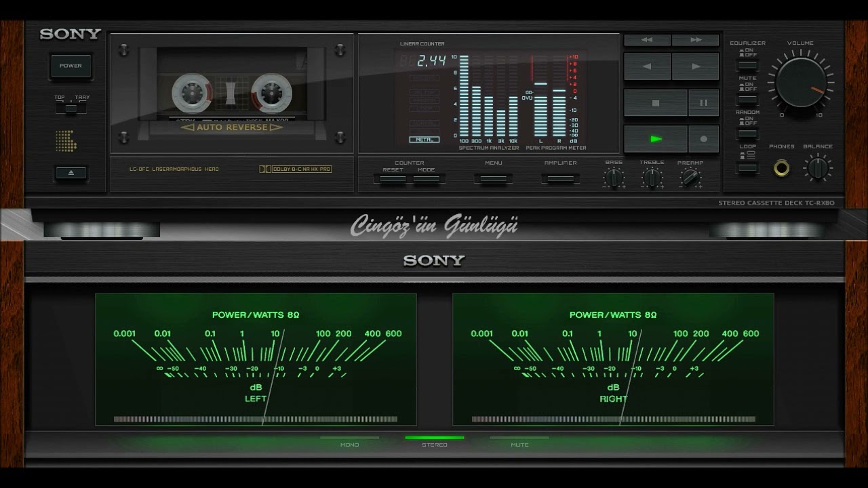This screenshot has width=868, height=488.
Task: Click the Amplifier button
Action: (x=560, y=179)
